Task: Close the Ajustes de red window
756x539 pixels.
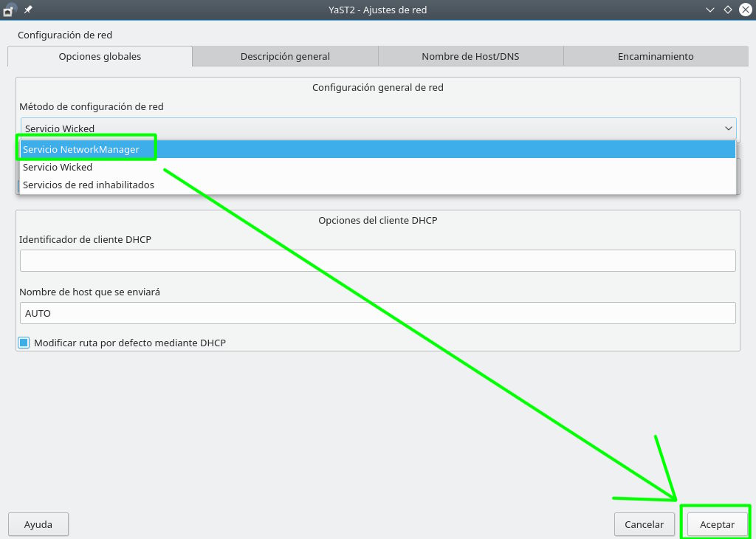Action: point(744,10)
